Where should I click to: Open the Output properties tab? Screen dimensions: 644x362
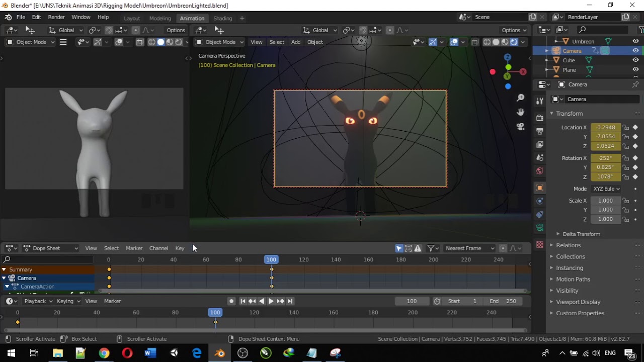540,131
